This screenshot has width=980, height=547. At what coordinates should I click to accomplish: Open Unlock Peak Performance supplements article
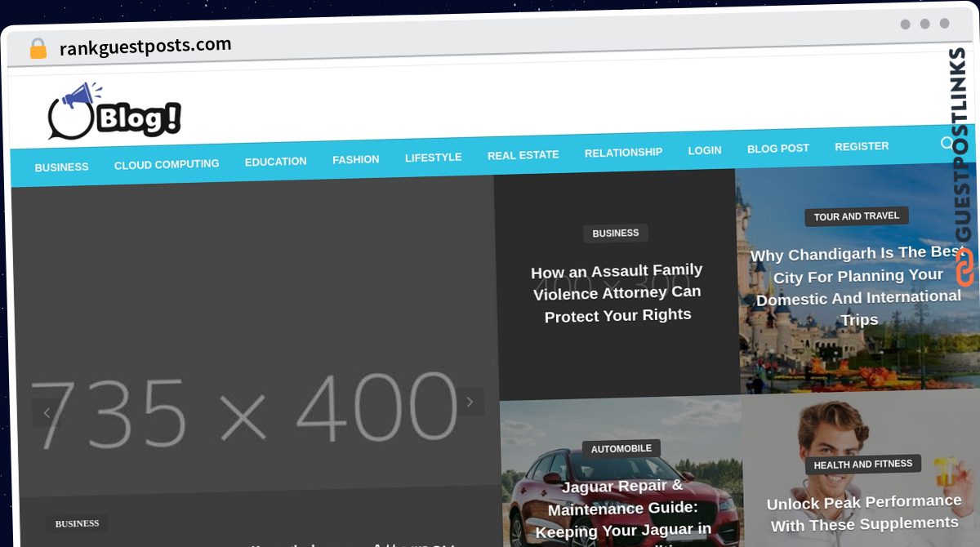pos(864,513)
